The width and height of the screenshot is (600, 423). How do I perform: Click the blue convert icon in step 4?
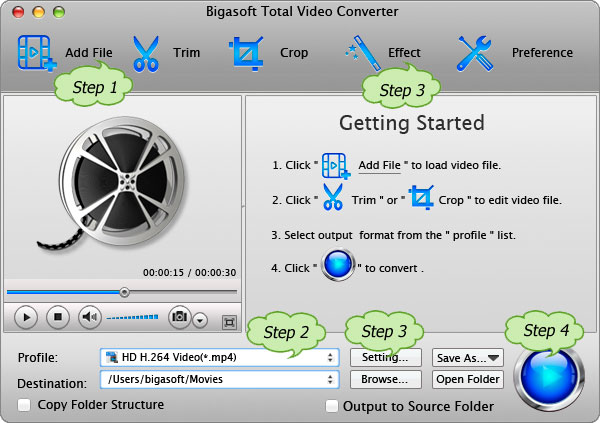click(338, 265)
